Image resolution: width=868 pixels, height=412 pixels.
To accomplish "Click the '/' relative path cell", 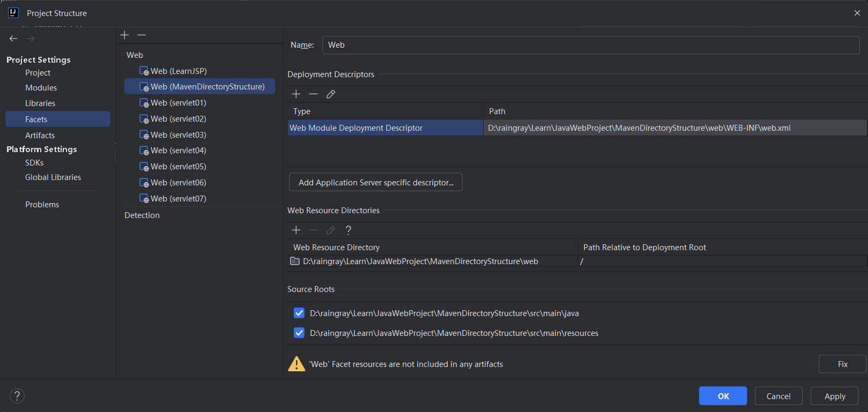I will tap(723, 261).
